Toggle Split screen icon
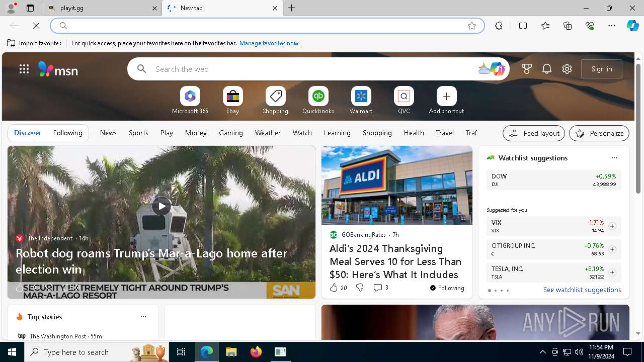The image size is (644, 362). pos(523,26)
